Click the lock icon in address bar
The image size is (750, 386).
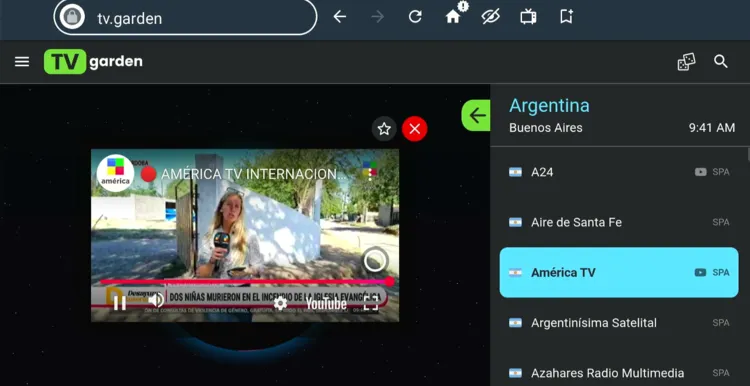tap(72, 17)
